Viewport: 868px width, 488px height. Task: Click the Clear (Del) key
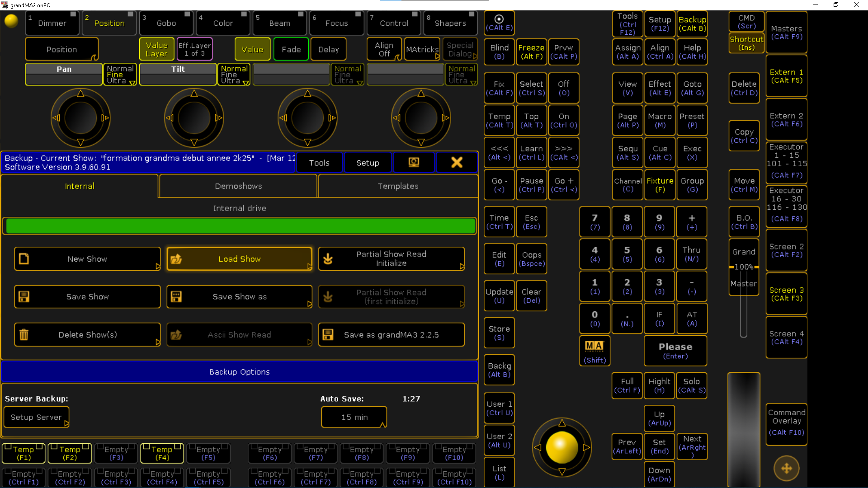(x=531, y=296)
